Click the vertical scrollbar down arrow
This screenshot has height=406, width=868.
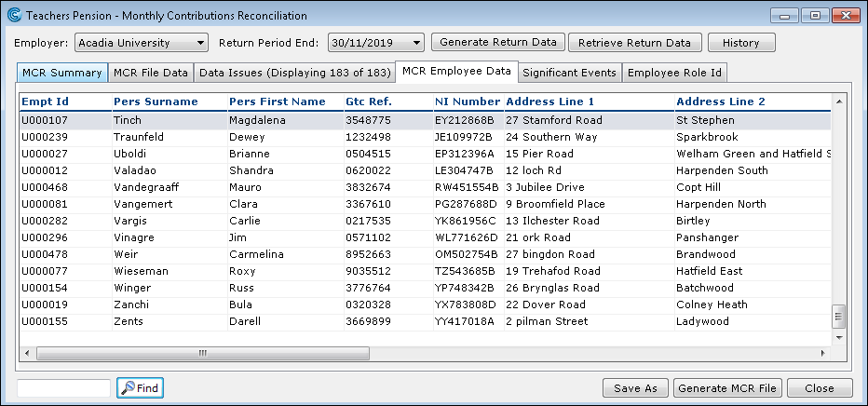[x=838, y=337]
